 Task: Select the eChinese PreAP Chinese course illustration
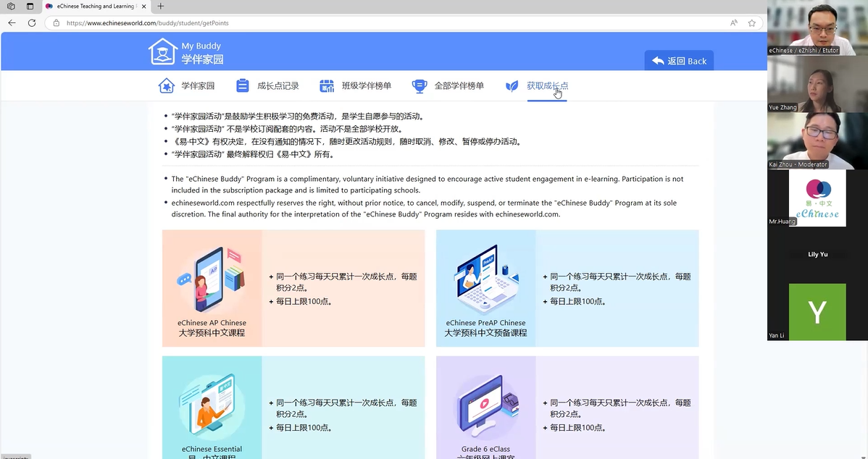[485, 280]
